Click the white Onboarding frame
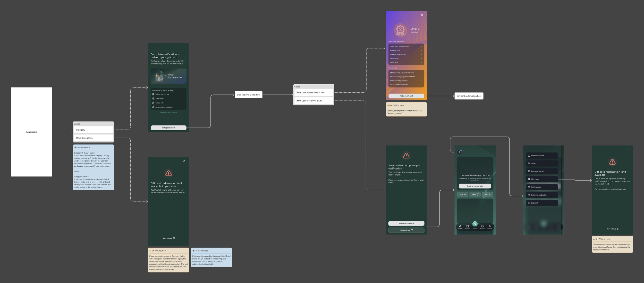Viewport: 644px width, 283px height. tap(31, 132)
